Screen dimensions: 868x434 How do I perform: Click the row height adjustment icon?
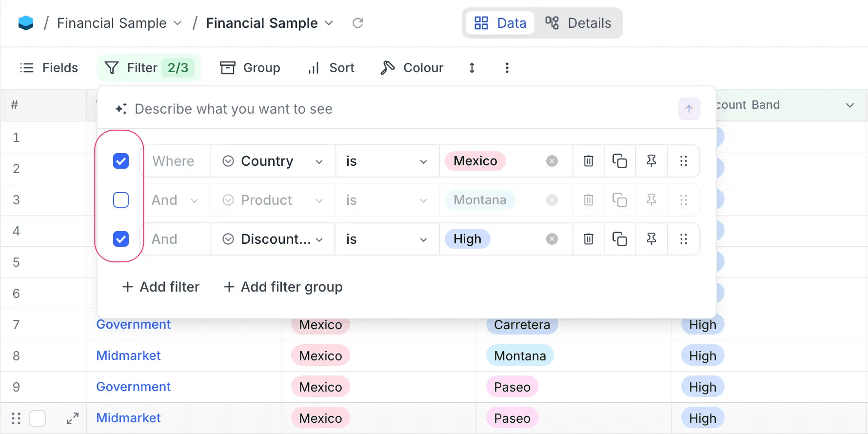coord(472,68)
